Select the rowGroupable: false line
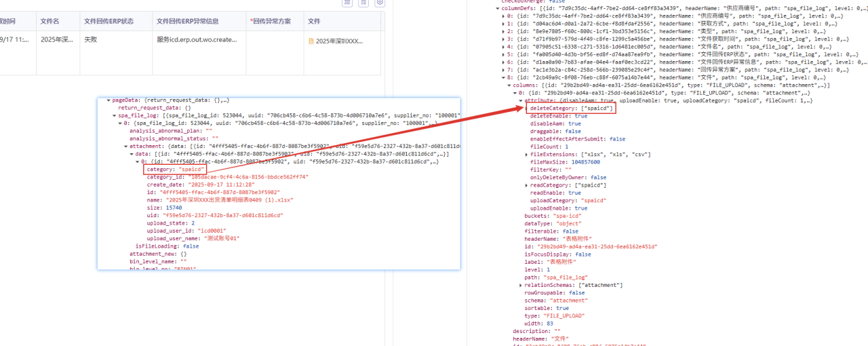 (555, 292)
